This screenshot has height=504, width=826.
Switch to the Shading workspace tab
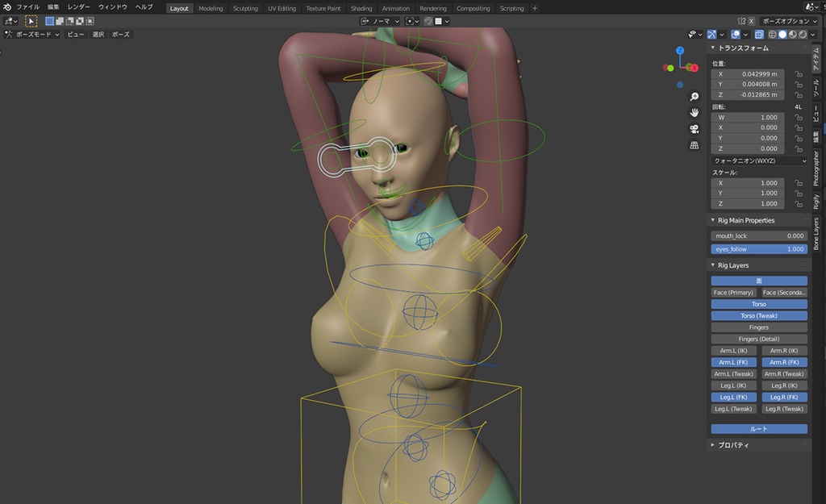coord(361,8)
